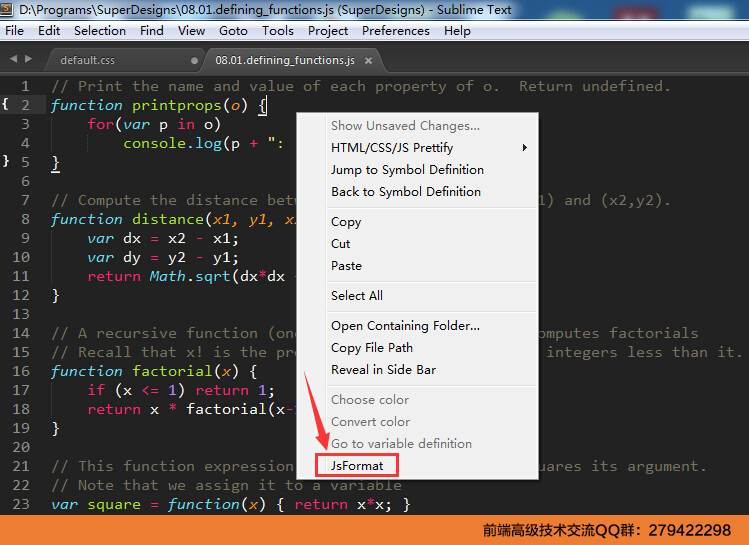Click the Sublime Text app icon in title bar
Image resolution: width=749 pixels, height=545 pixels.
7,9
